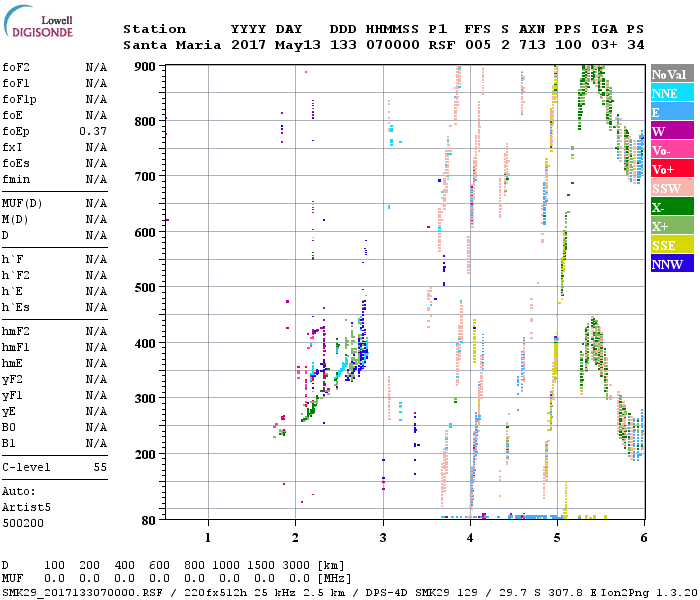The width and height of the screenshot is (700, 600).
Task: Select the SSW legend swatch
Action: [x=672, y=187]
